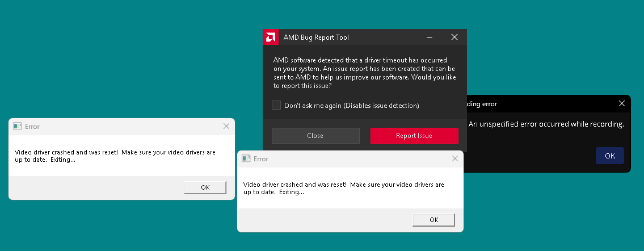Click 'Video driver crashed' message in front dialog
The height and width of the screenshot is (251, 644).
[344, 188]
